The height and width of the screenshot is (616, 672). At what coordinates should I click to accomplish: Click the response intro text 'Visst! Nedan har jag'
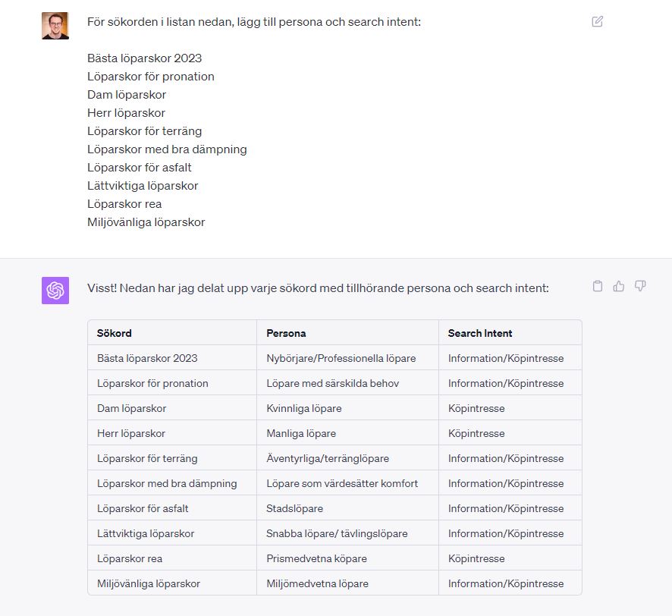point(140,288)
